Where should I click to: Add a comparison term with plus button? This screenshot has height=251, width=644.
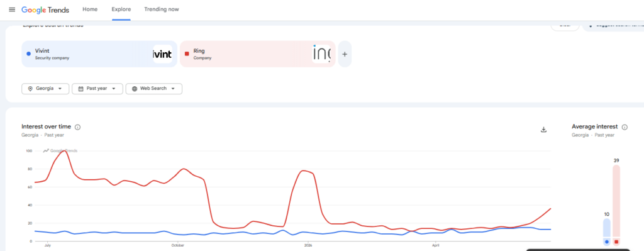[345, 54]
